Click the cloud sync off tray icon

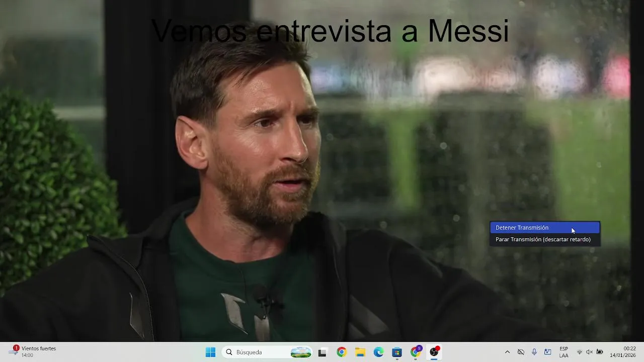(x=521, y=352)
